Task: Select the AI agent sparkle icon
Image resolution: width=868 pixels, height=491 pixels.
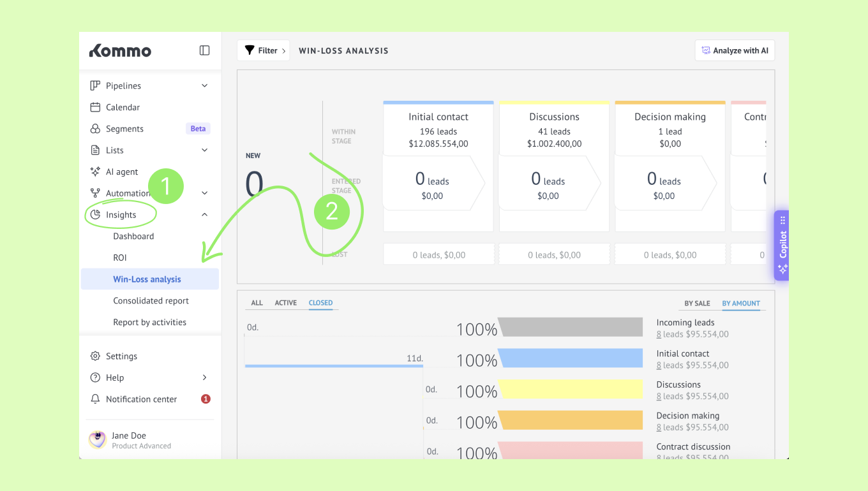Action: 95,172
